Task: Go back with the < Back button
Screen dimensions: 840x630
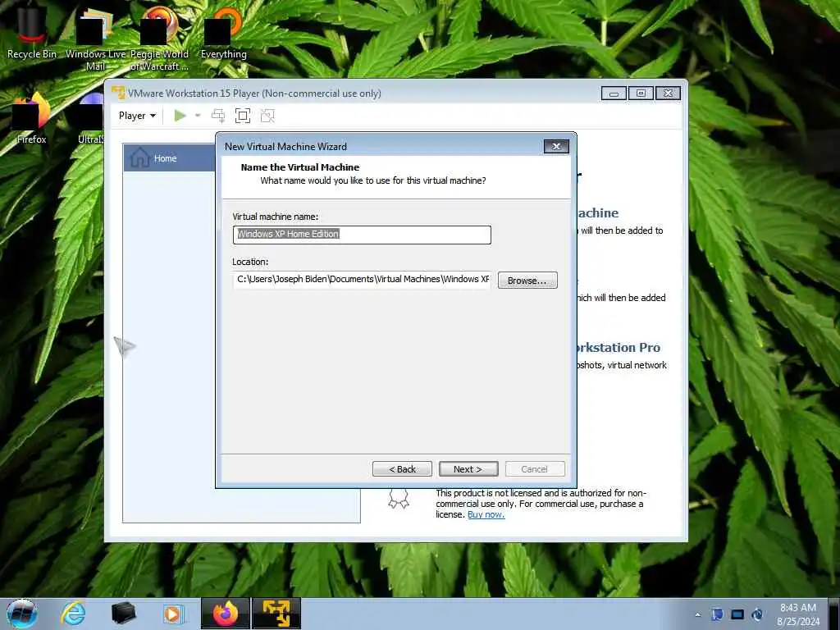Action: point(402,468)
